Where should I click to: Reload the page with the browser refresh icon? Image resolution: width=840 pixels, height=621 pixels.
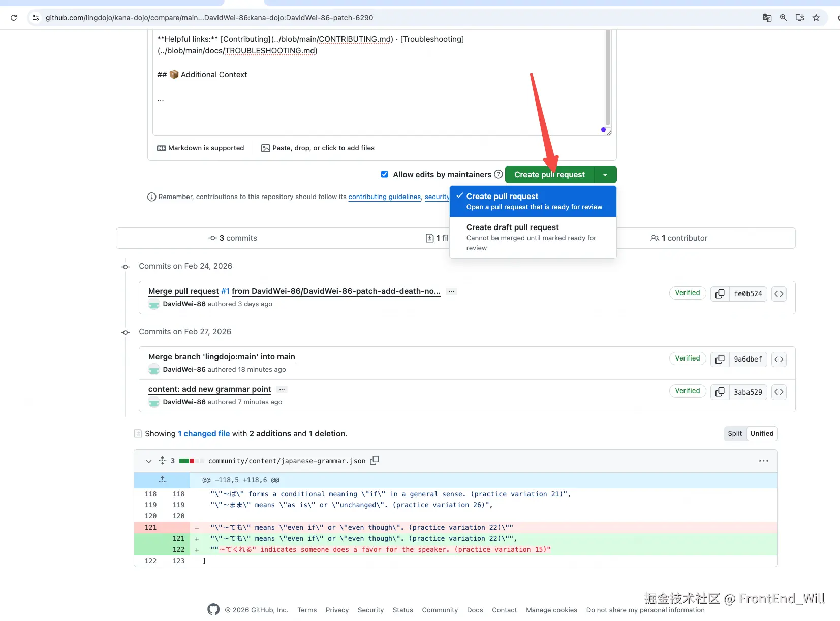(14, 18)
